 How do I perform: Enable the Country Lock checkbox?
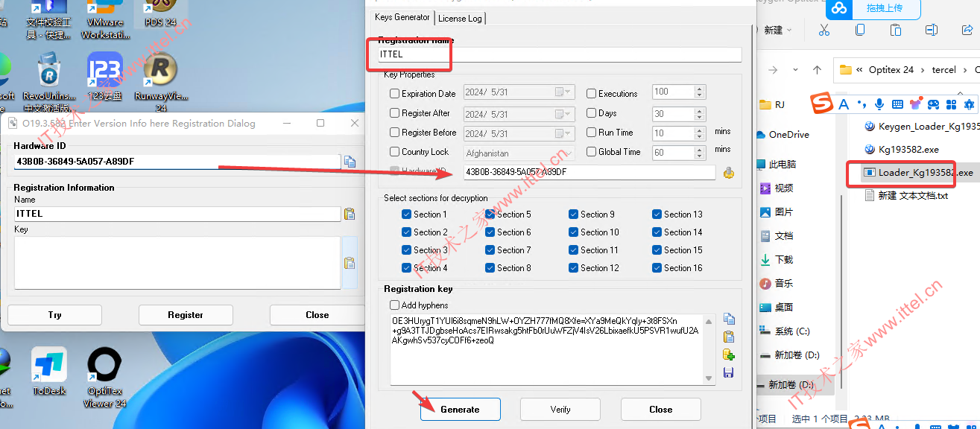pyautogui.click(x=395, y=152)
